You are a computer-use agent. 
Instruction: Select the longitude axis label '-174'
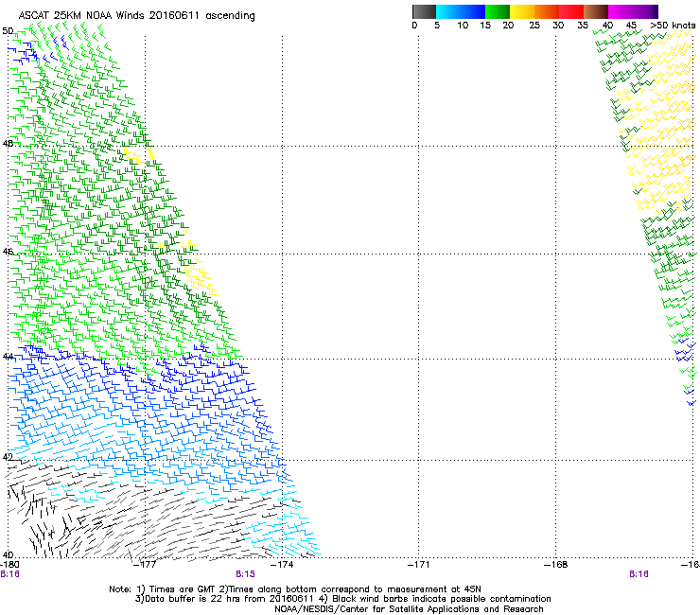coord(282,565)
